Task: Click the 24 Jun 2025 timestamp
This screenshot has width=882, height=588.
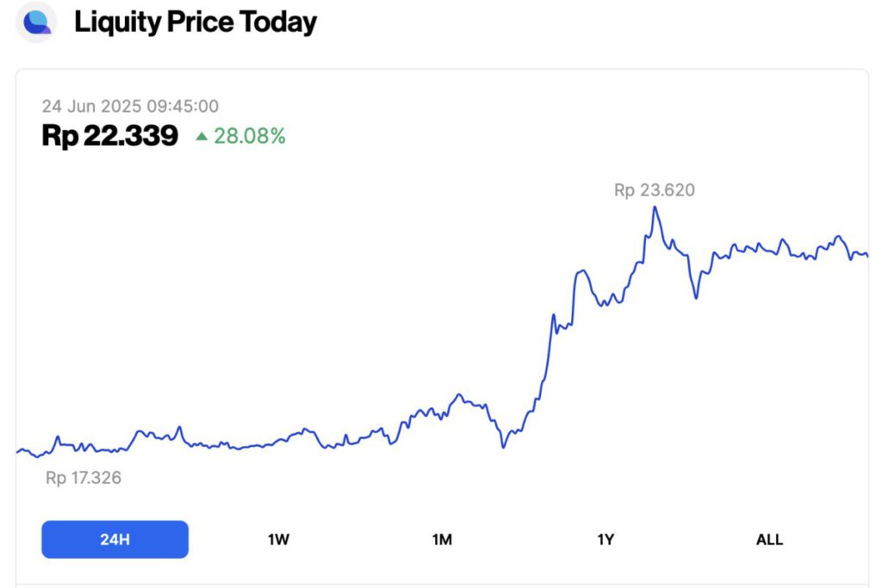Action: pos(130,107)
